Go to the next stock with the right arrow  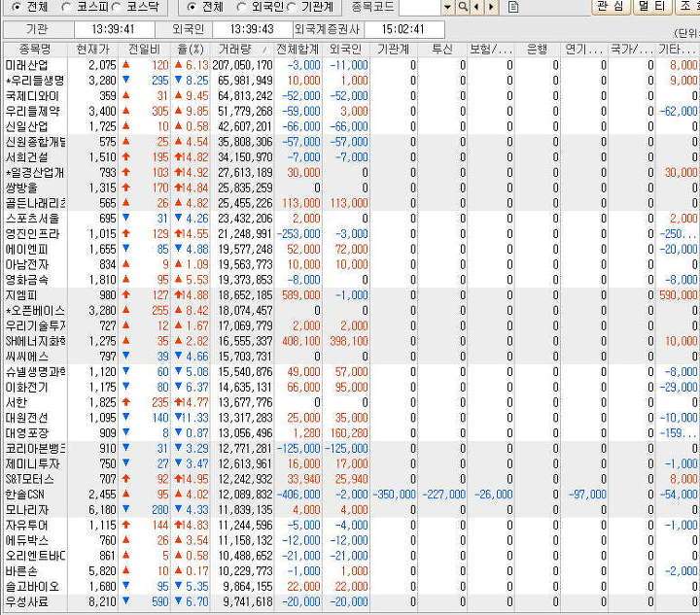(492, 7)
